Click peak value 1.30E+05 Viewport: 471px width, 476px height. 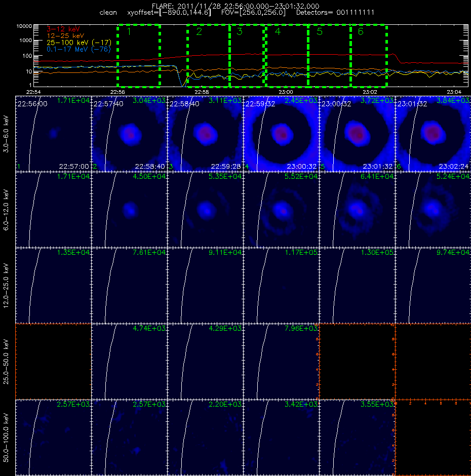pyautogui.click(x=377, y=253)
